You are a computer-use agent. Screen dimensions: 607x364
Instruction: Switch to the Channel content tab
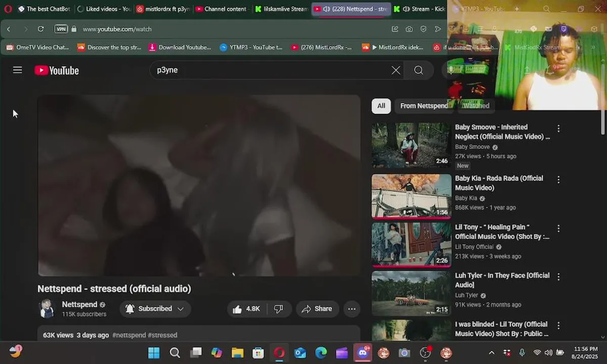pos(222,9)
